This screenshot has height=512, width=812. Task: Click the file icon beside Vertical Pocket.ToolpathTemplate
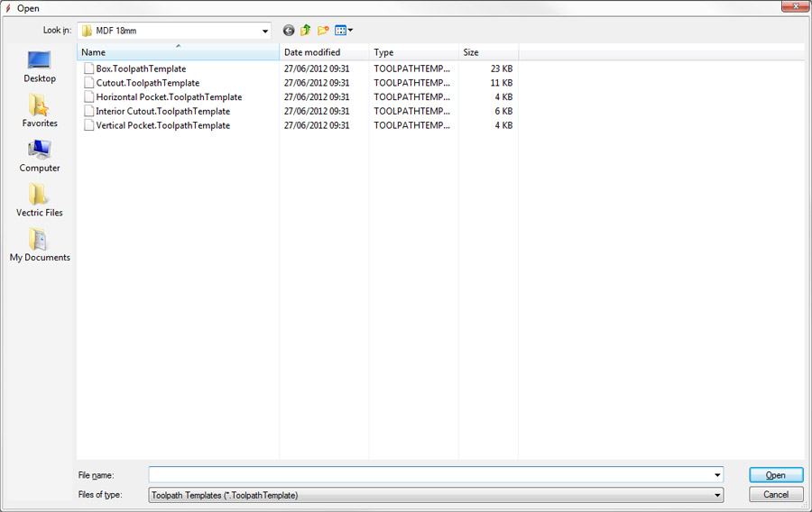click(x=88, y=125)
